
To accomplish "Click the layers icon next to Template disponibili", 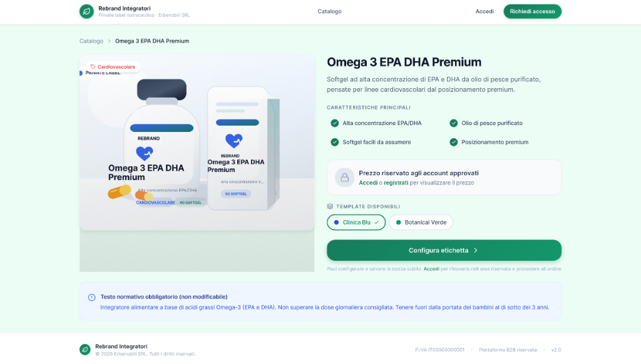I will click(x=330, y=206).
